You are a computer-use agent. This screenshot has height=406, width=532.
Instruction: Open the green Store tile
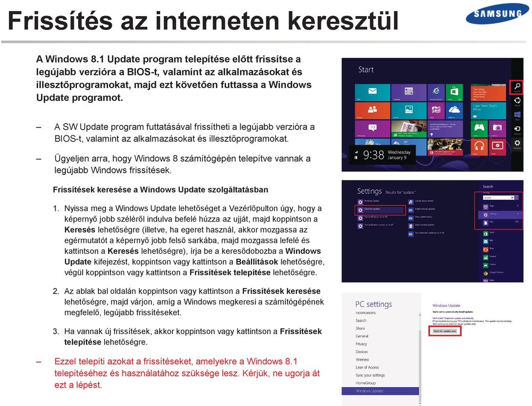[454, 92]
